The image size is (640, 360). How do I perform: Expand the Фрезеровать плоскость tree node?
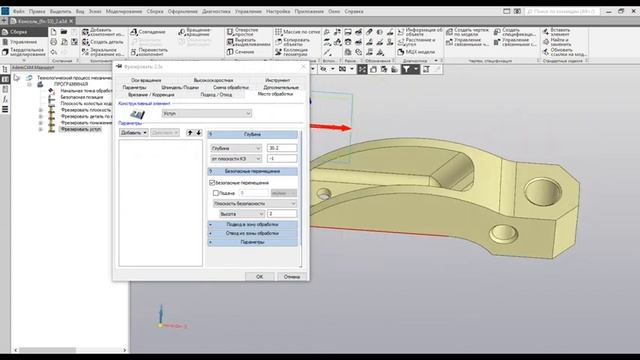(40, 110)
